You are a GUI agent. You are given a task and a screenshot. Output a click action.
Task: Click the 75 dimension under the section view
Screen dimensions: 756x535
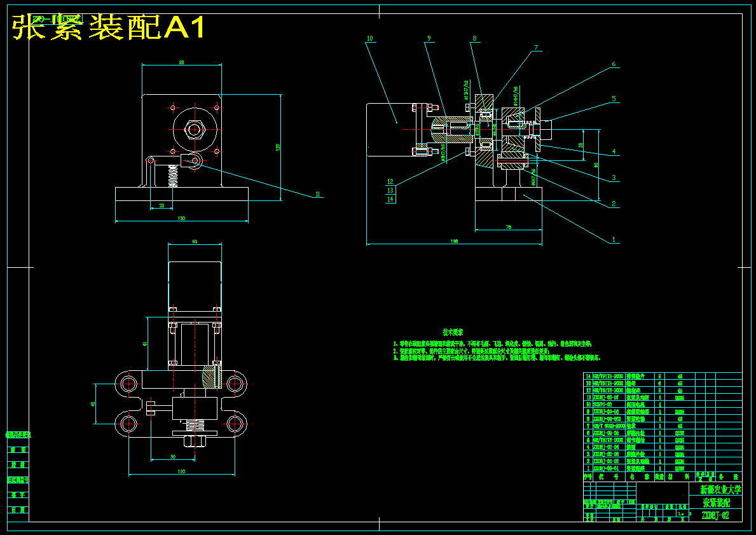click(508, 226)
